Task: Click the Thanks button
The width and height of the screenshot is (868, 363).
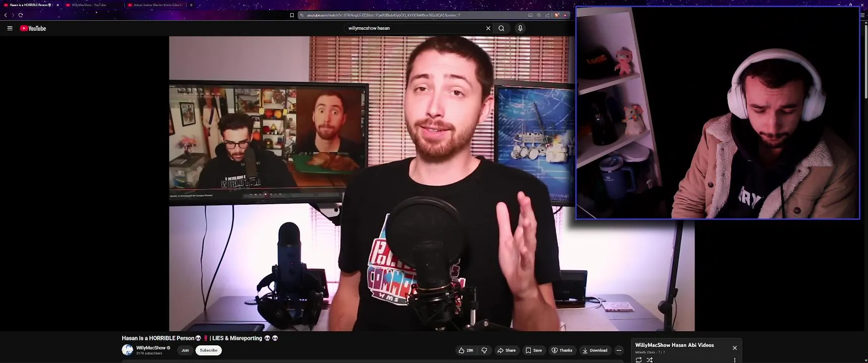Action: coord(562,350)
